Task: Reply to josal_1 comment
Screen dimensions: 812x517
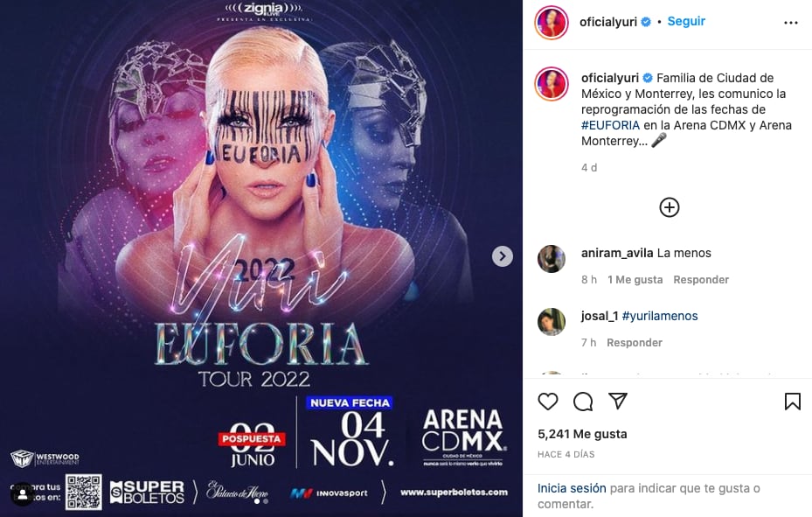Action: tap(635, 342)
